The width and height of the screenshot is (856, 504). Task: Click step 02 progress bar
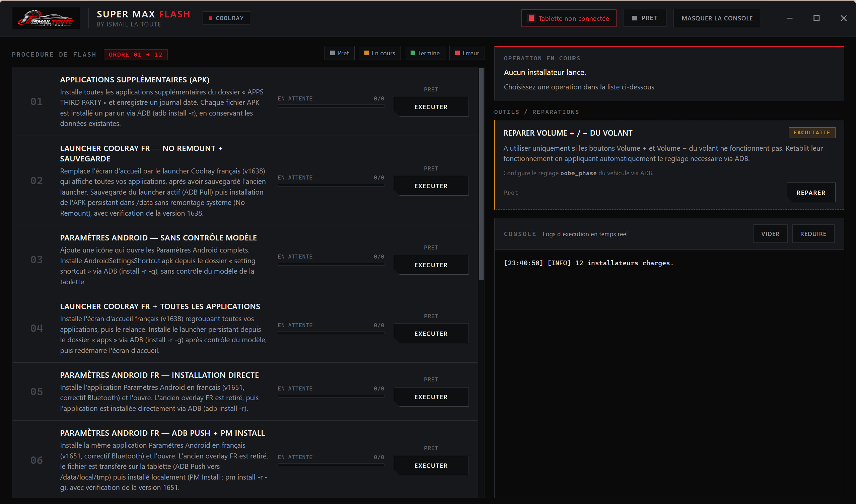[x=331, y=186]
